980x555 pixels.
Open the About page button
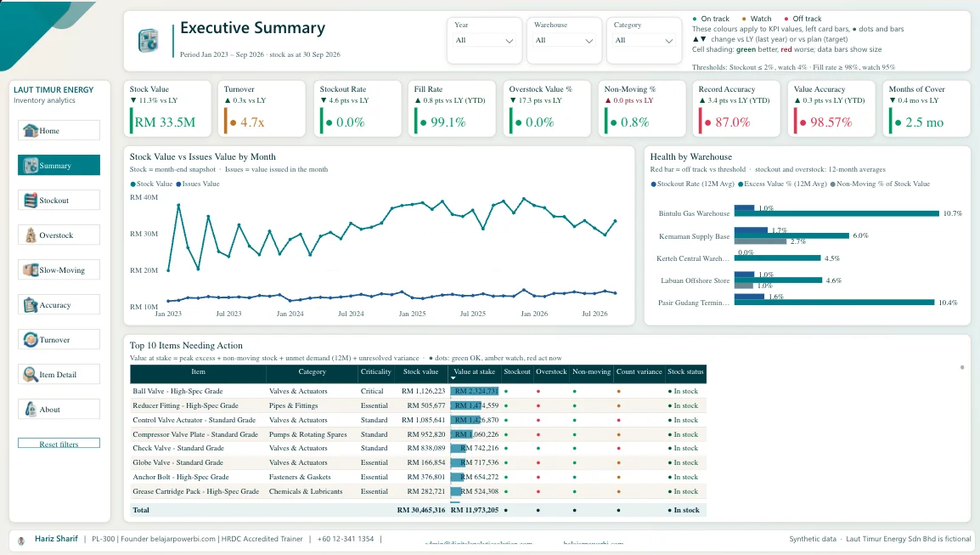tap(59, 409)
